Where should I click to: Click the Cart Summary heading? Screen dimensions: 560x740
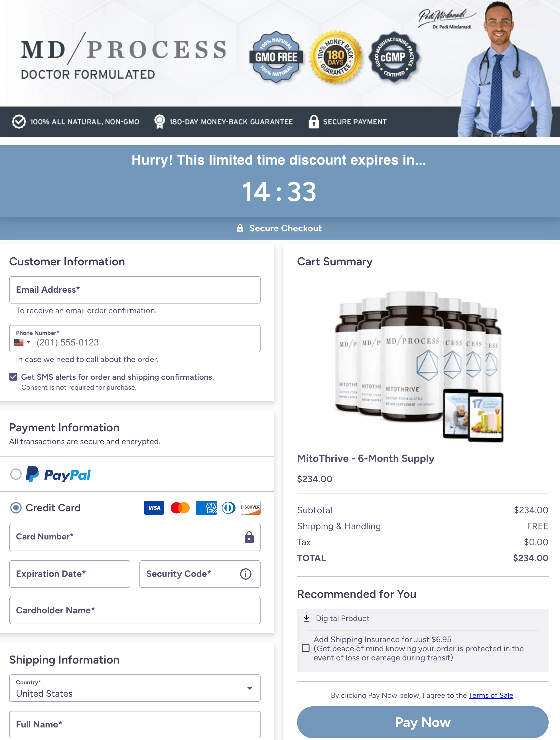point(335,262)
